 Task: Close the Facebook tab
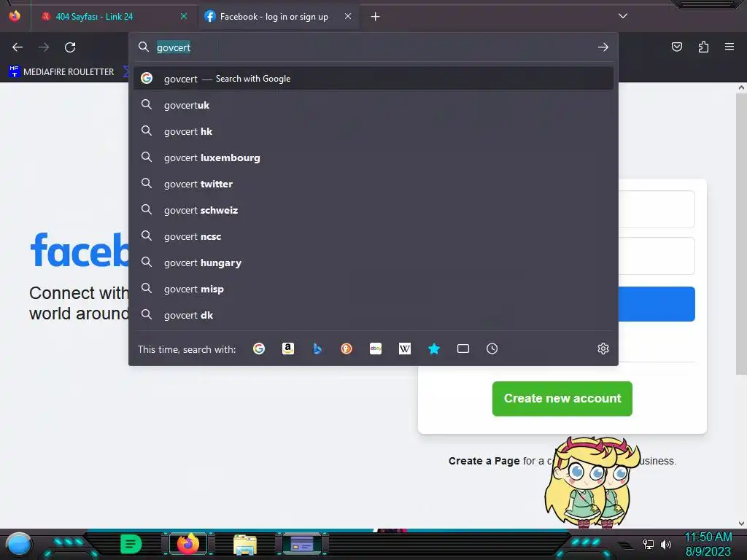pos(348,16)
